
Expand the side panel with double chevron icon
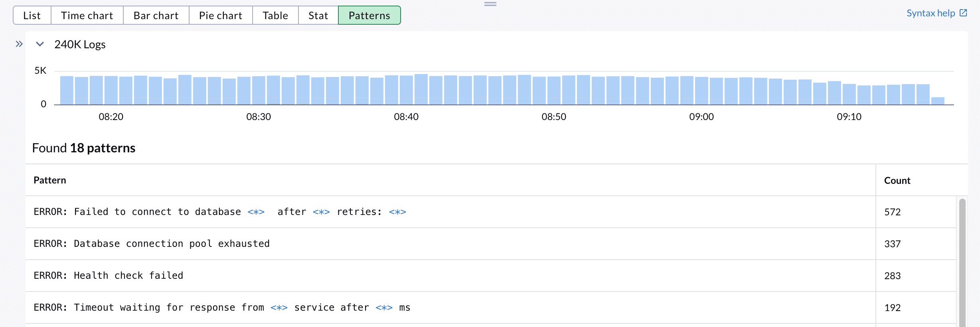coord(19,44)
